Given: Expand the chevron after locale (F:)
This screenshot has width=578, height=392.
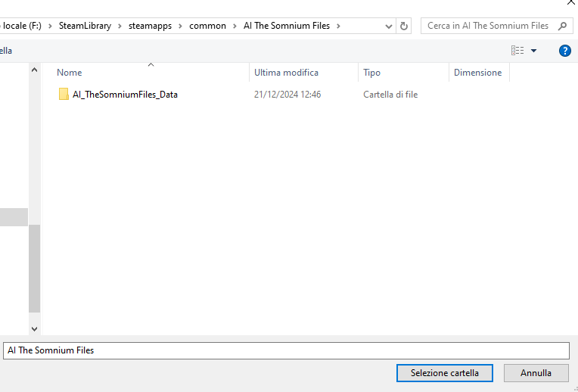Looking at the screenshot, I should pos(50,26).
